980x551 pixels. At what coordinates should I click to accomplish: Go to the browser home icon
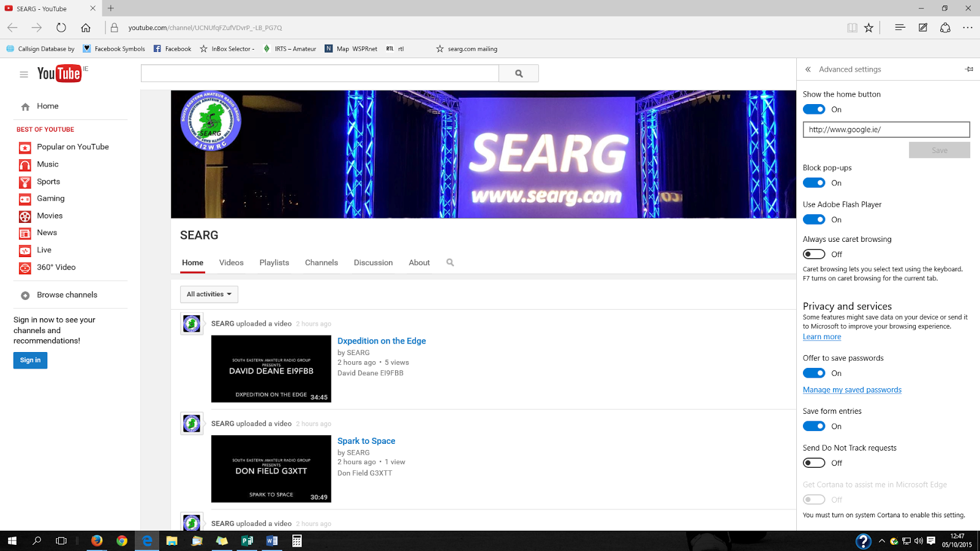coord(86,28)
